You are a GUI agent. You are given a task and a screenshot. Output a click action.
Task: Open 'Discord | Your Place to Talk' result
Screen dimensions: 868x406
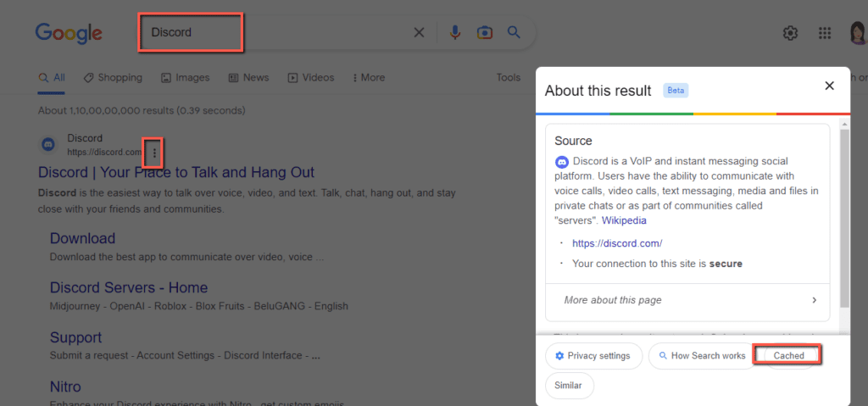pos(176,172)
